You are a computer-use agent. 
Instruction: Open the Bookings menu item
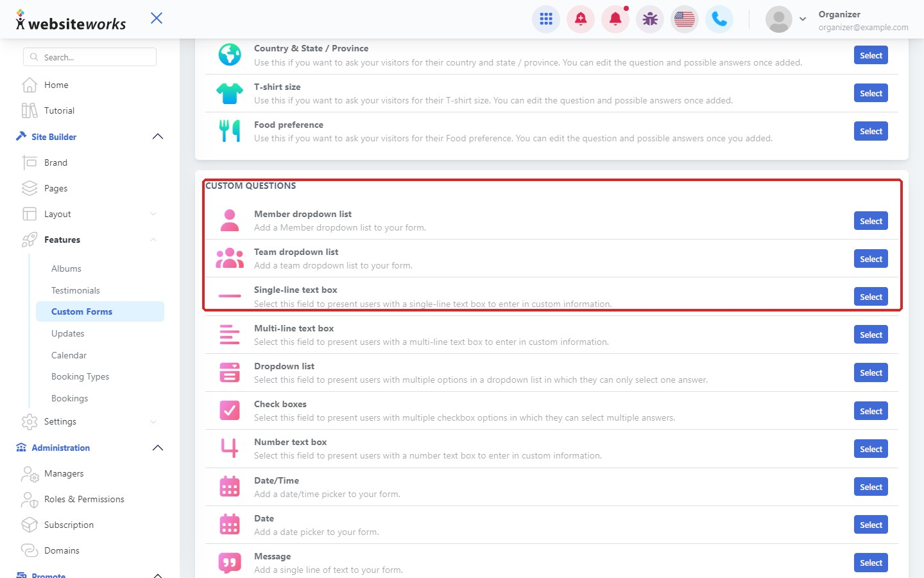(x=70, y=398)
